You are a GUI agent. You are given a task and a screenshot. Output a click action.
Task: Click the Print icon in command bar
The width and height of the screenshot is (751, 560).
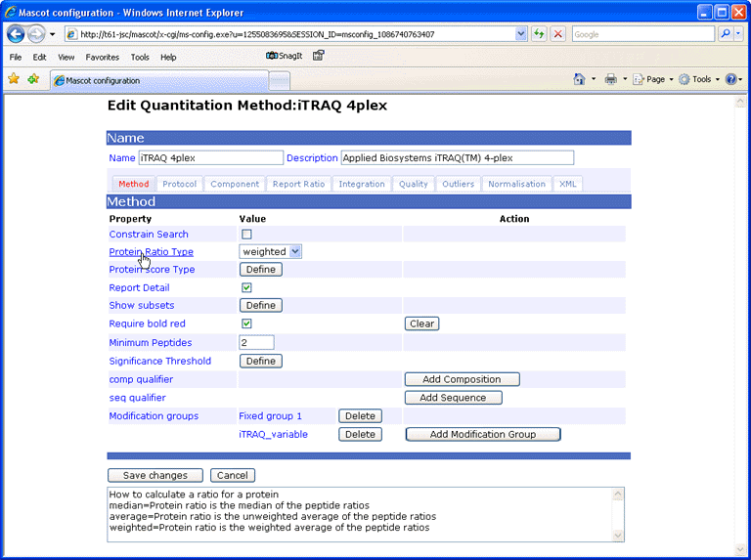(610, 79)
